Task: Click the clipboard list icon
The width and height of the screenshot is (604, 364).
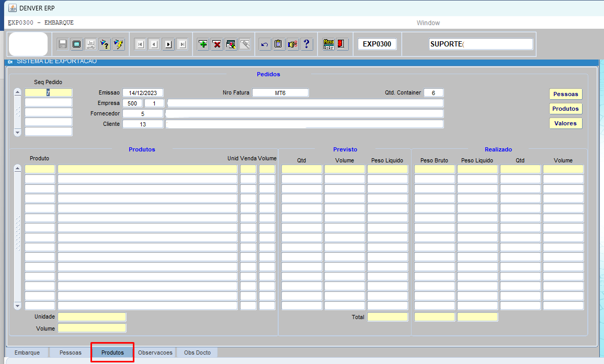Action: point(279,44)
